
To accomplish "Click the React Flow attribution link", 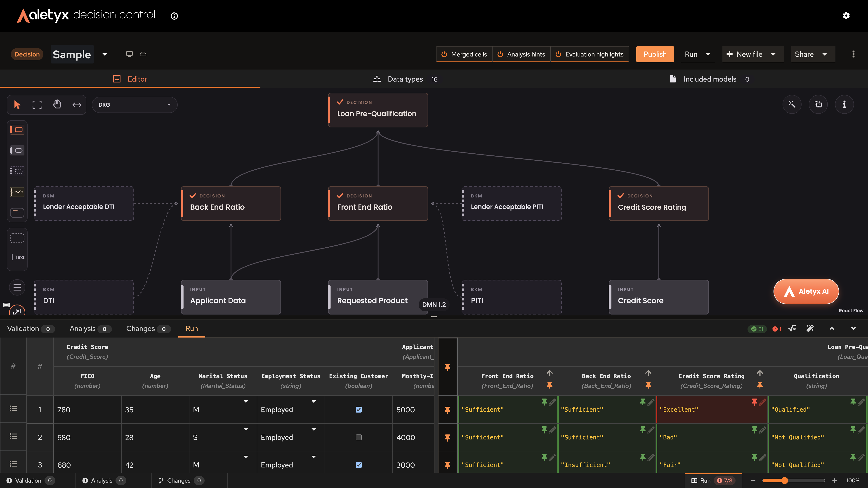I will coord(851,310).
